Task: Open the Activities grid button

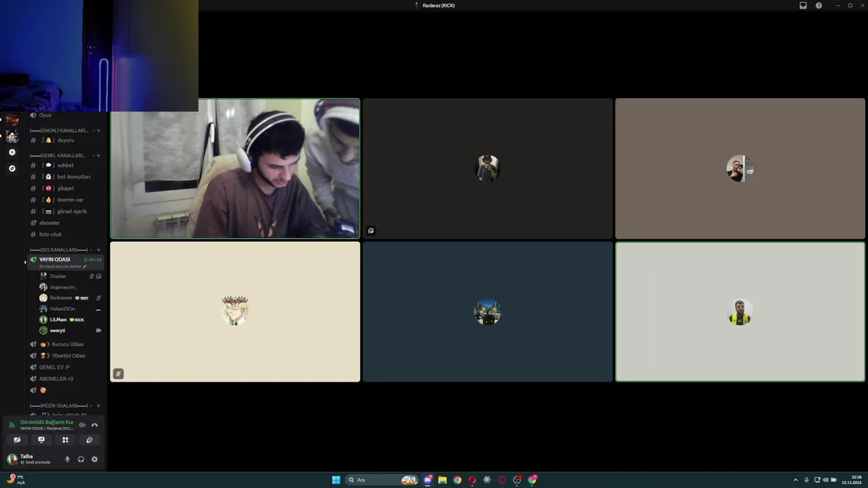Action: point(65,440)
